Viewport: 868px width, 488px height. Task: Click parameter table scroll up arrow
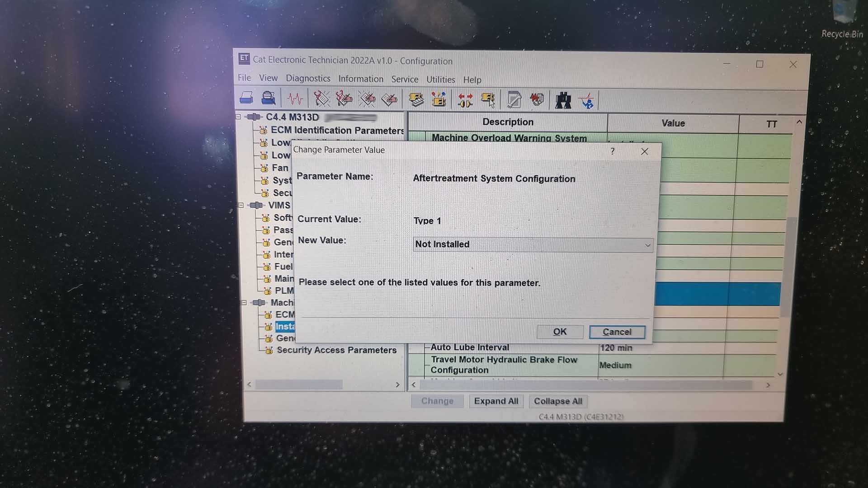click(799, 122)
